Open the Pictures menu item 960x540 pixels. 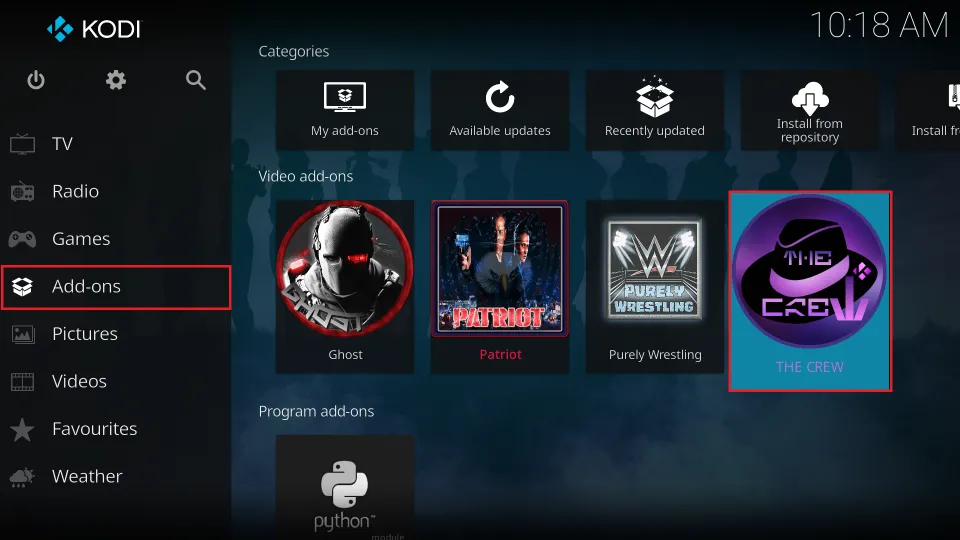[116, 334]
